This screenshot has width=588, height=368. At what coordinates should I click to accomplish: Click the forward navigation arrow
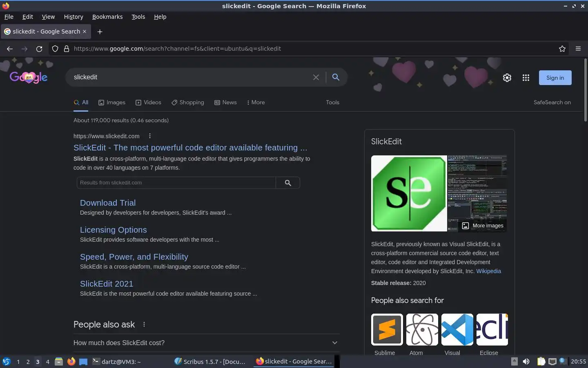24,49
